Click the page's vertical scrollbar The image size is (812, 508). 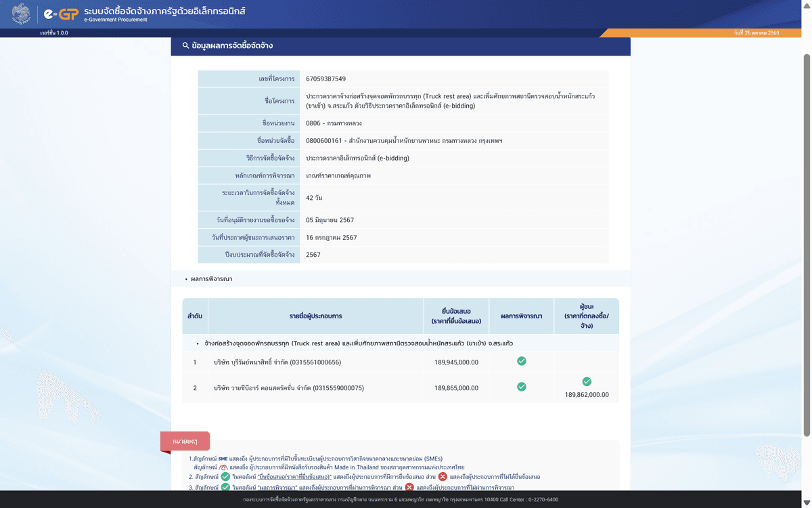tap(807, 244)
